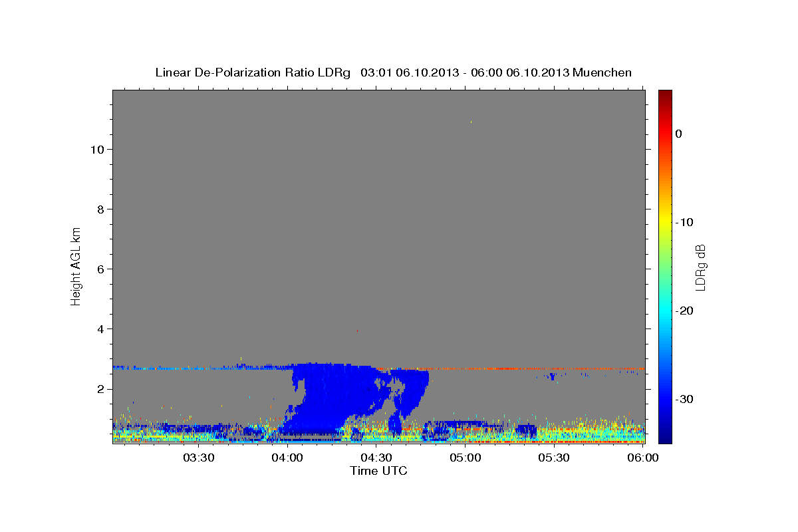Click the colorbar value label 0
Screen dimensions: 798x532
point(678,134)
